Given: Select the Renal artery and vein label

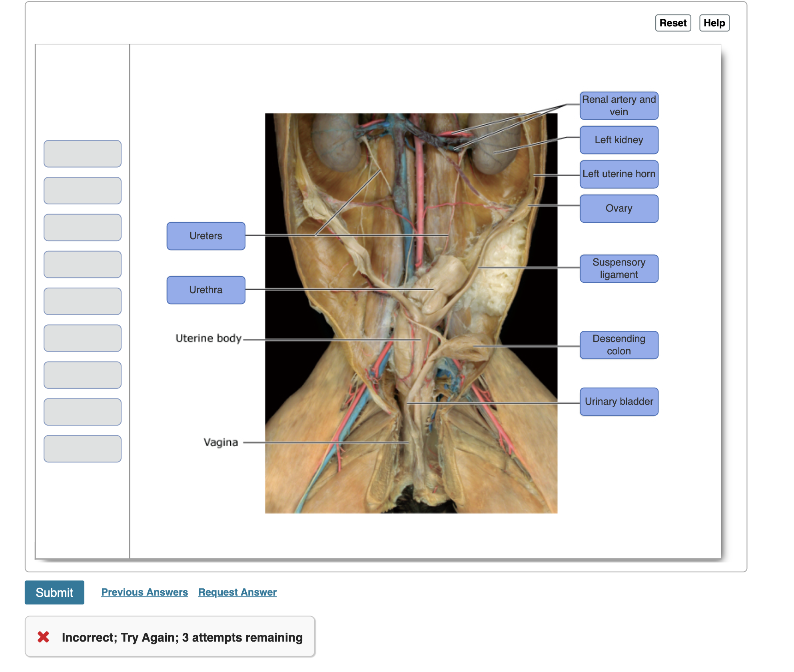Looking at the screenshot, I should [x=618, y=106].
